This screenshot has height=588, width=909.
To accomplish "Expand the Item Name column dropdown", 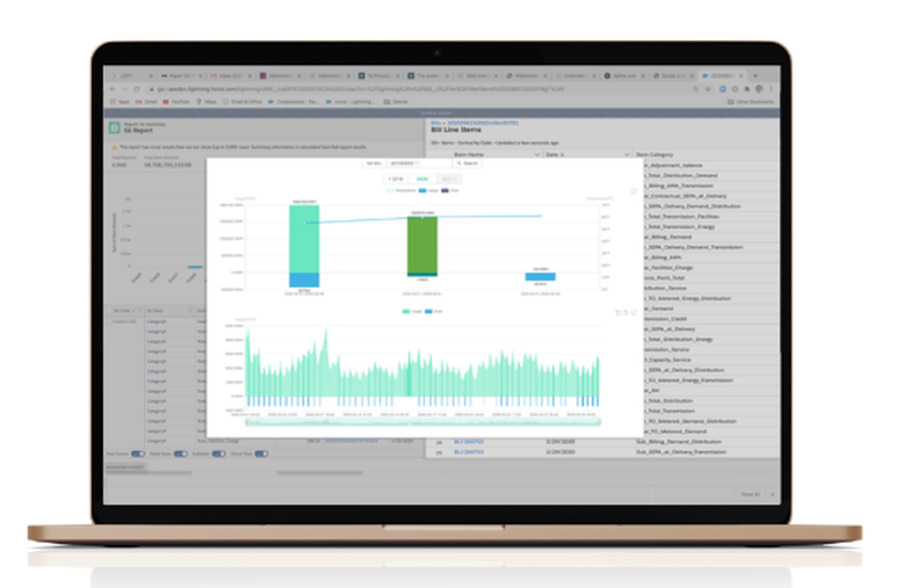I will [x=536, y=154].
